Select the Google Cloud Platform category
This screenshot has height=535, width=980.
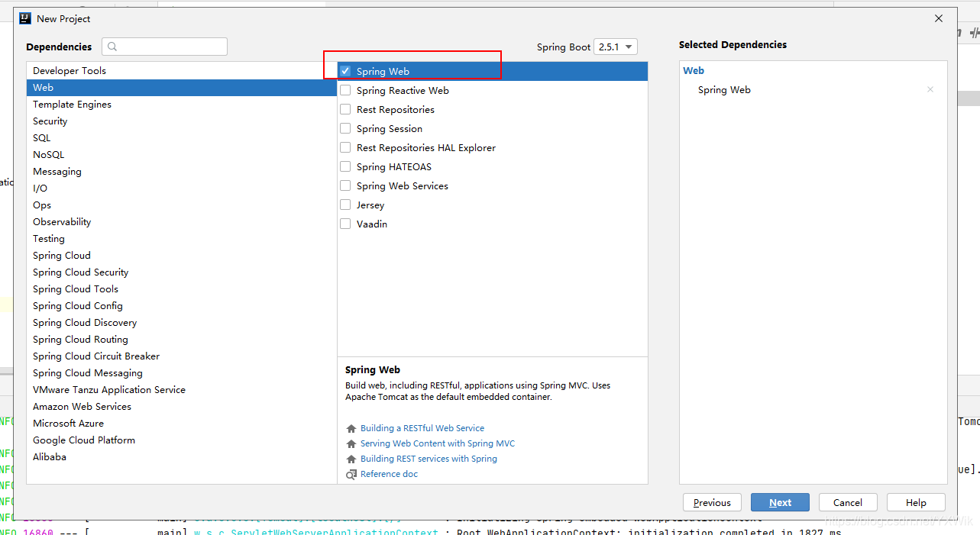[182, 440]
